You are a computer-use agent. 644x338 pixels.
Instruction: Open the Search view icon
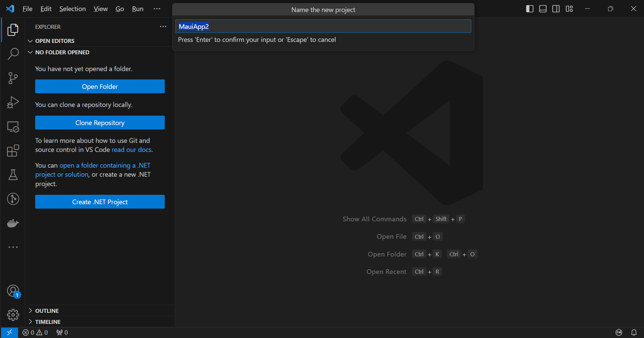13,54
